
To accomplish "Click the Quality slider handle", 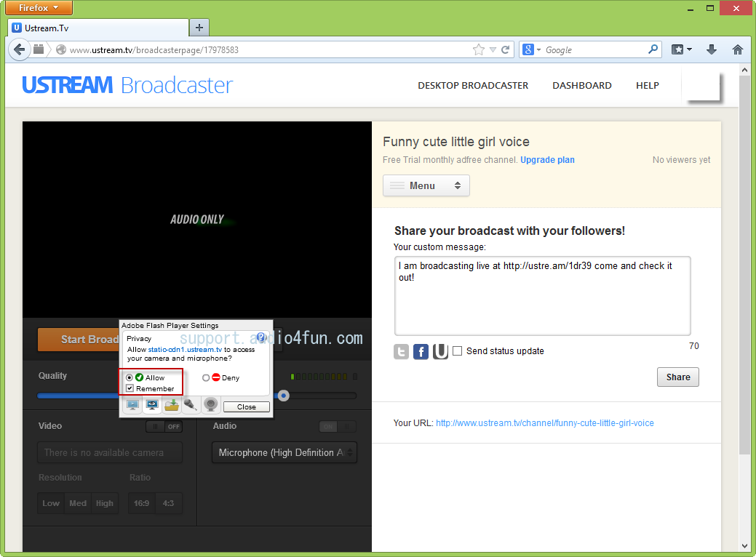I will pos(284,396).
